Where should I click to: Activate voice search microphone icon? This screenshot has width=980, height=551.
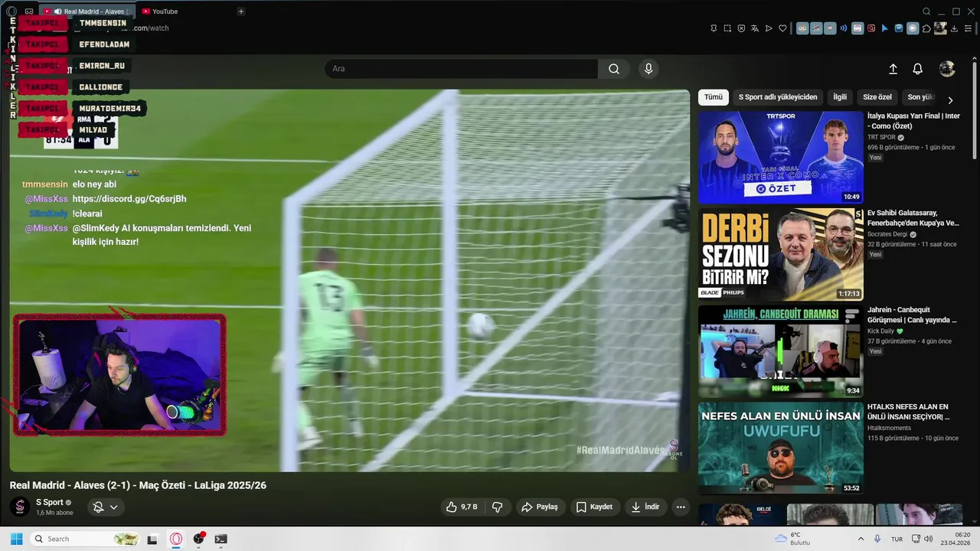coord(648,69)
